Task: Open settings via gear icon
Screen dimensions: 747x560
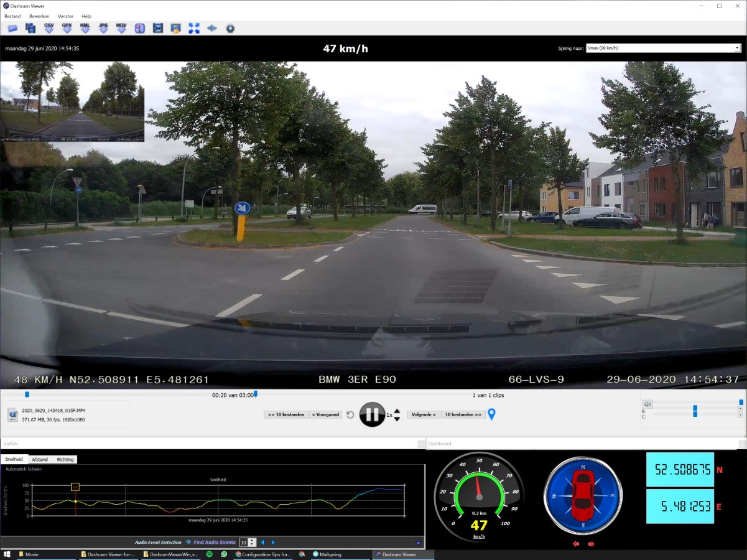Action: pyautogui.click(x=230, y=28)
